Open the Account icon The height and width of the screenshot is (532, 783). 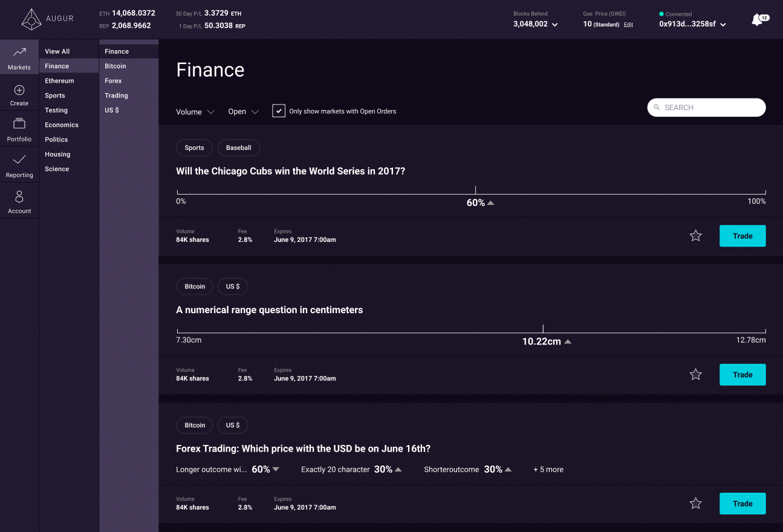(19, 199)
